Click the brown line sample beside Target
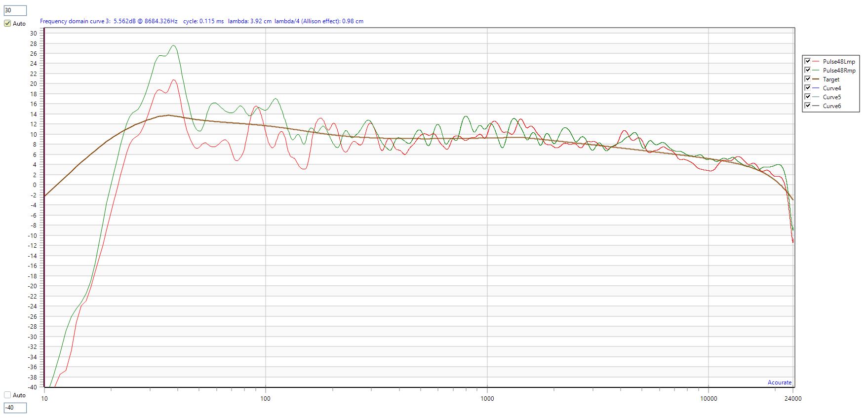Screen dimensions: 868x418 816,79
